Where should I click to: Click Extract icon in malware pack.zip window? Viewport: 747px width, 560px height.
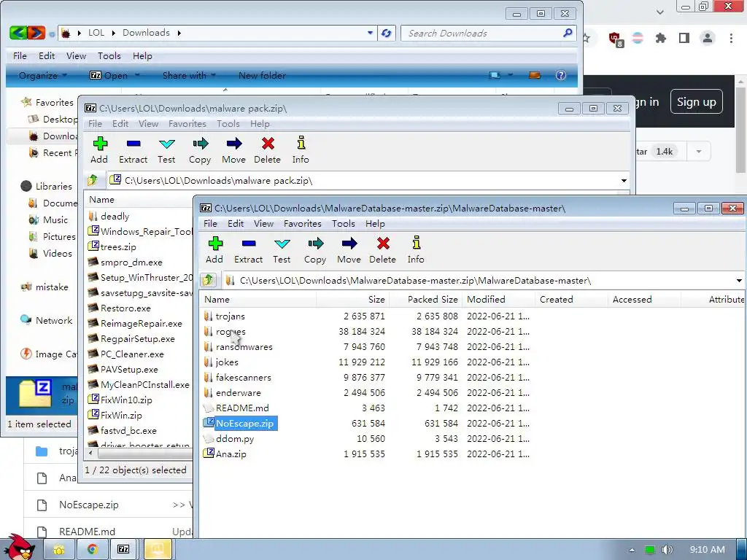(x=133, y=144)
